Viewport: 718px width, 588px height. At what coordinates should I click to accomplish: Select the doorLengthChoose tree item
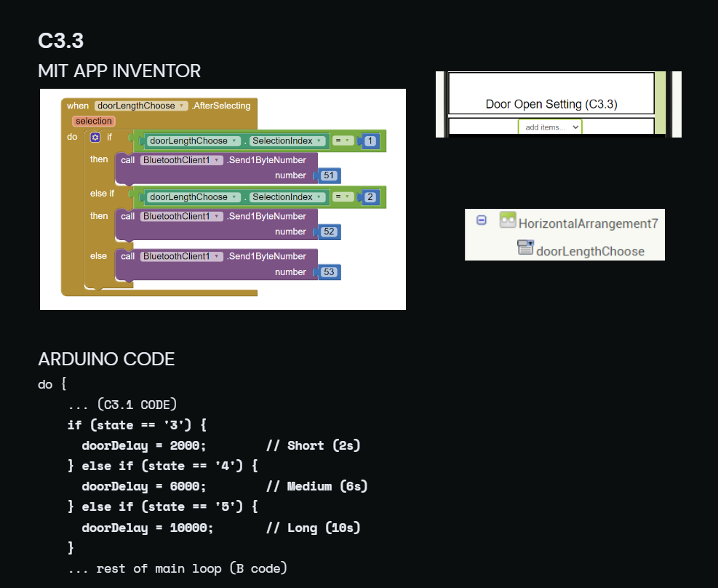coord(590,251)
